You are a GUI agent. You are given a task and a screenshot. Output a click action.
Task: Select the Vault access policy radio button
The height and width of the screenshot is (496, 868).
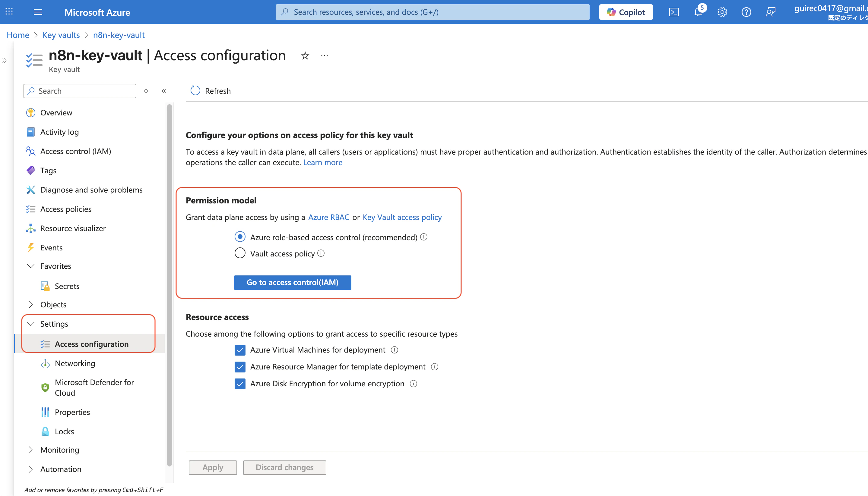[x=240, y=253]
